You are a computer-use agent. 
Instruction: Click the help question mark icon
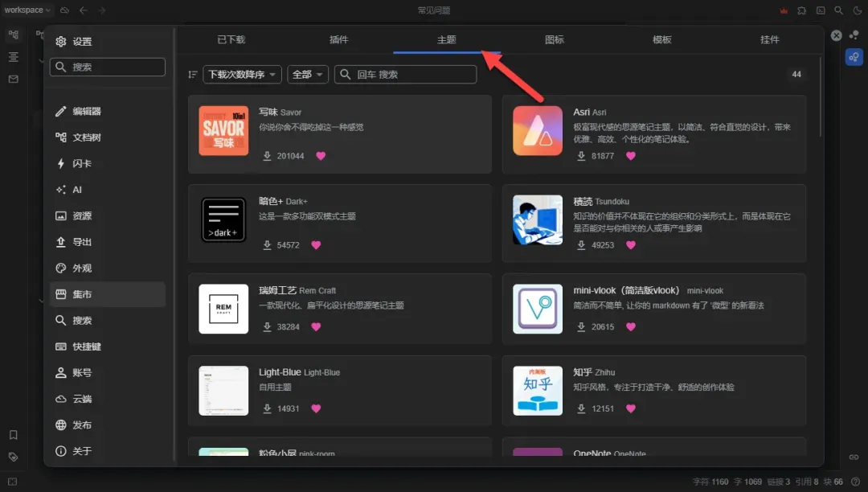pyautogui.click(x=856, y=482)
